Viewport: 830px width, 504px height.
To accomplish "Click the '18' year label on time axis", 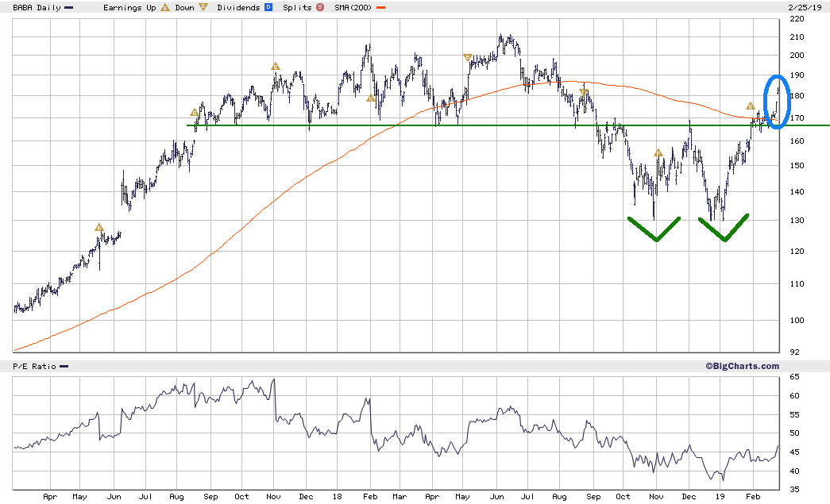I will [x=338, y=497].
